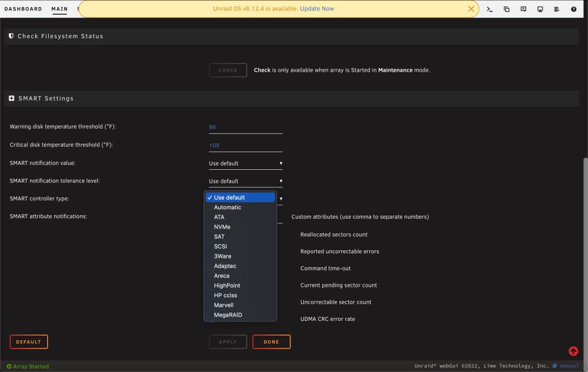
Task: Click the Update Now link
Action: 317,9
